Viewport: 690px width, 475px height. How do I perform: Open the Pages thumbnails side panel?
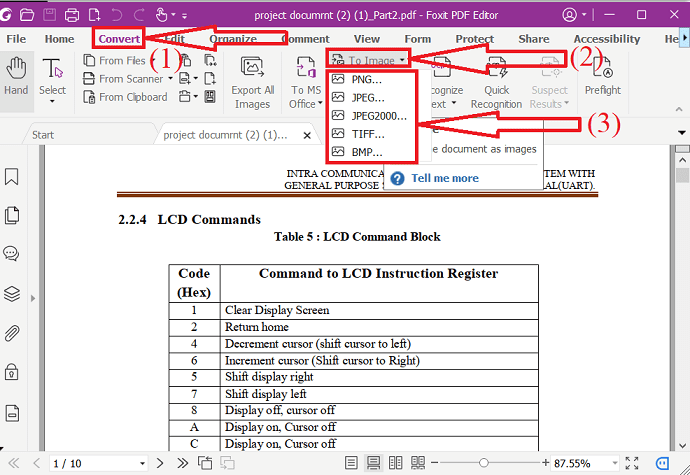(11, 215)
